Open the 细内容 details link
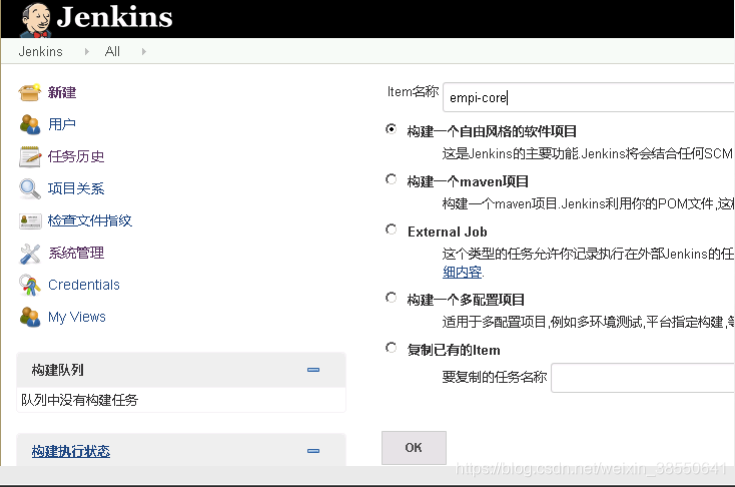Screen dimensions: 735x487 pos(462,272)
